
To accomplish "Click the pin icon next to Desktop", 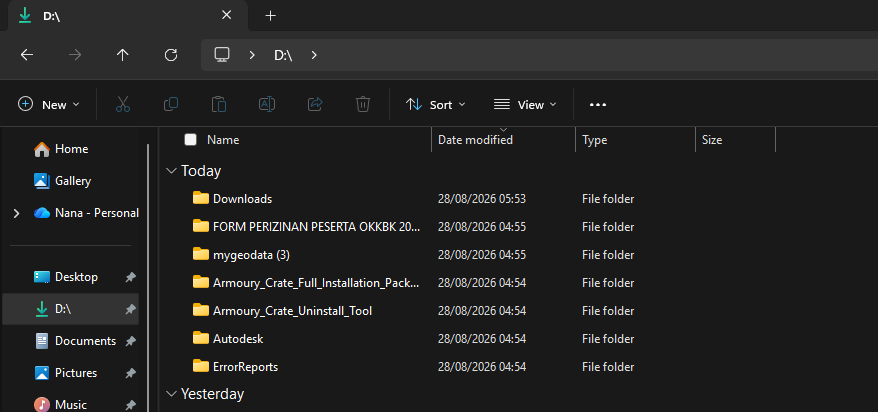I will 130,277.
